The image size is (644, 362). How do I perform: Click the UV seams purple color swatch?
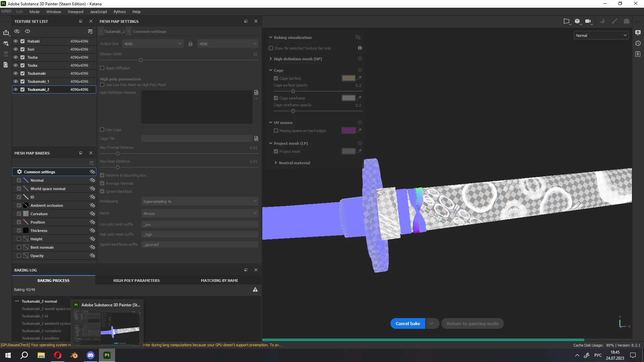point(348,131)
